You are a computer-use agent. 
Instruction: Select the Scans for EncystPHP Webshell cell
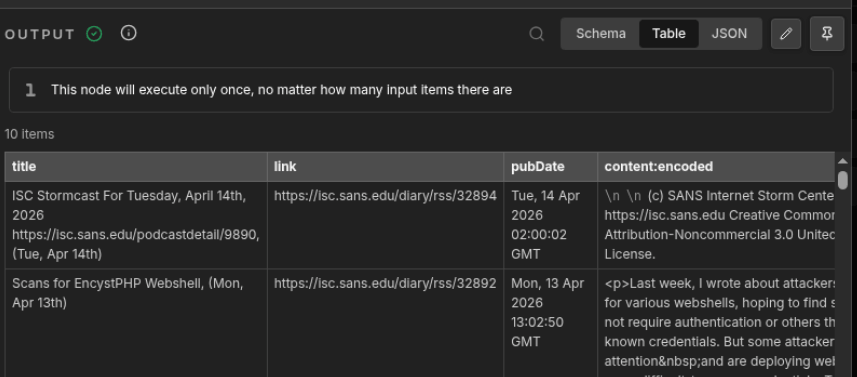(136, 322)
